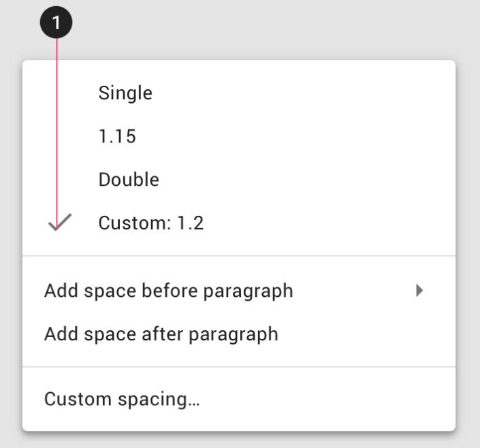The height and width of the screenshot is (448, 480).
Task: Click the checkmark icon beside Custom: 1.2
Action: pos(60,223)
